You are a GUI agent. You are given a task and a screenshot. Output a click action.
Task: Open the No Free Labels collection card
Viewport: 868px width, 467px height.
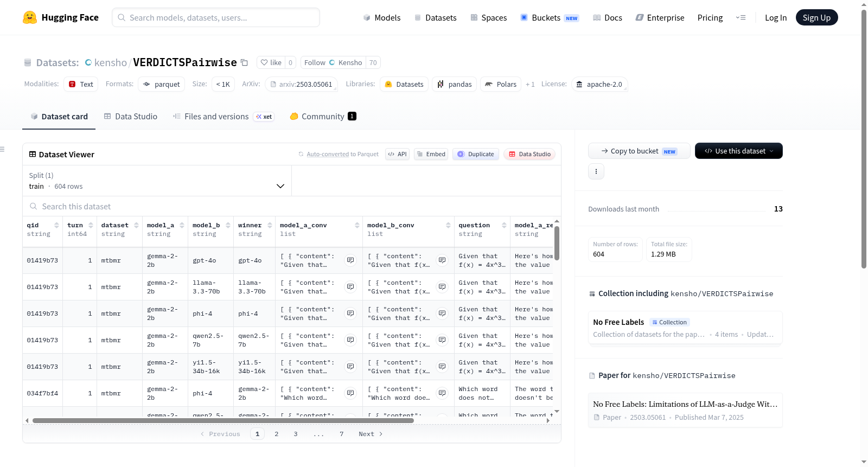click(x=685, y=328)
